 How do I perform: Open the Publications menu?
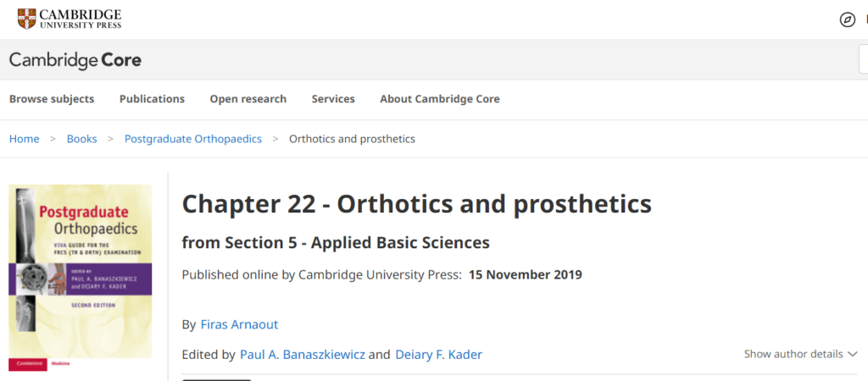point(152,99)
